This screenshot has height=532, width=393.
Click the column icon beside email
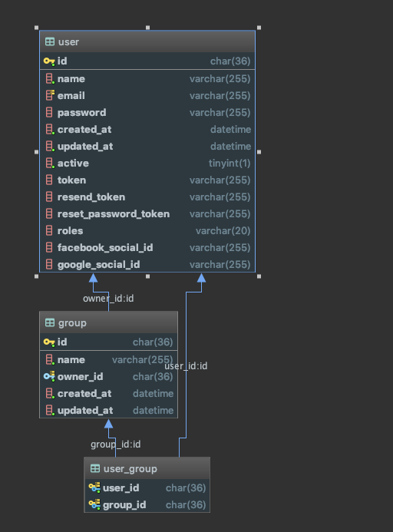pos(50,95)
